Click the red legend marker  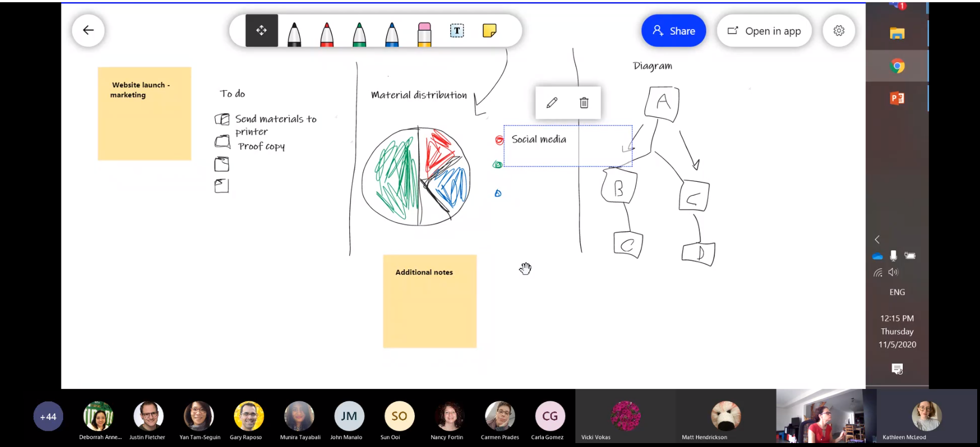pyautogui.click(x=499, y=140)
